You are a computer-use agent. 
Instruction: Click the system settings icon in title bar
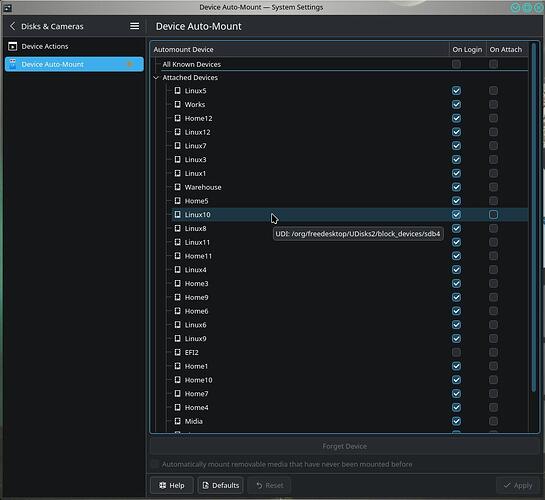click(7, 7)
